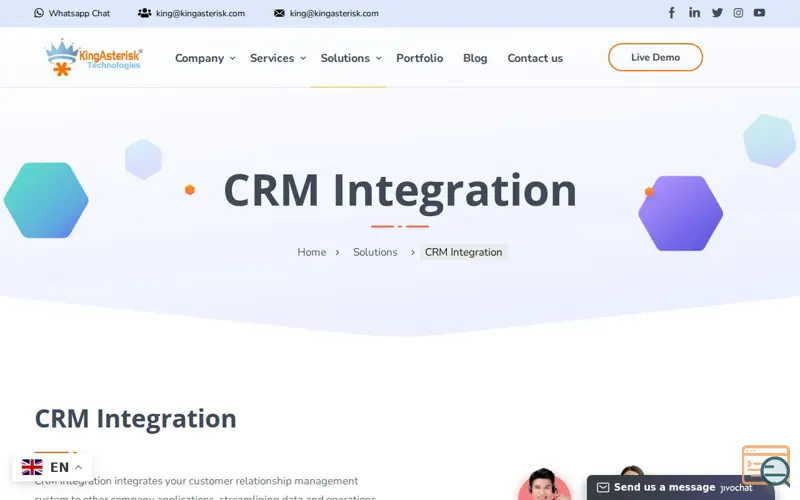The height and width of the screenshot is (500, 800).
Task: Open the Twitter profile icon
Action: click(717, 13)
